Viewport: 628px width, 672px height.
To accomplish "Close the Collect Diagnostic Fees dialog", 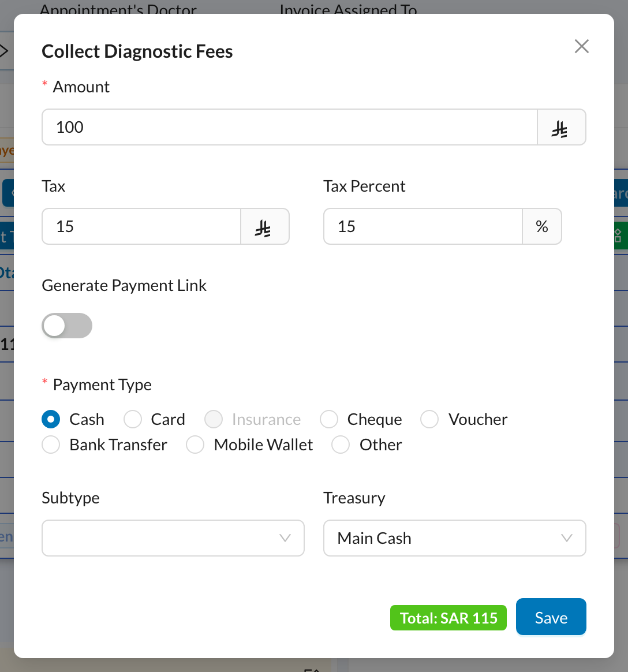I will (x=581, y=46).
